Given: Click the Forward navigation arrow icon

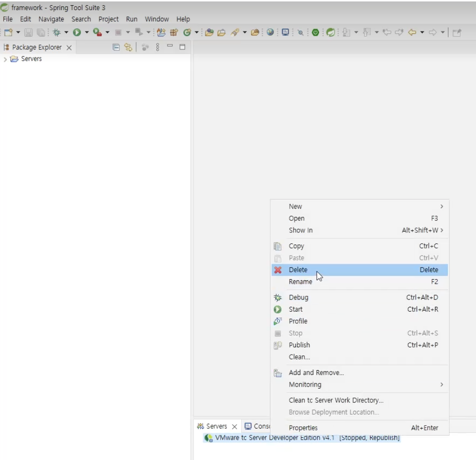Looking at the screenshot, I should 433,32.
